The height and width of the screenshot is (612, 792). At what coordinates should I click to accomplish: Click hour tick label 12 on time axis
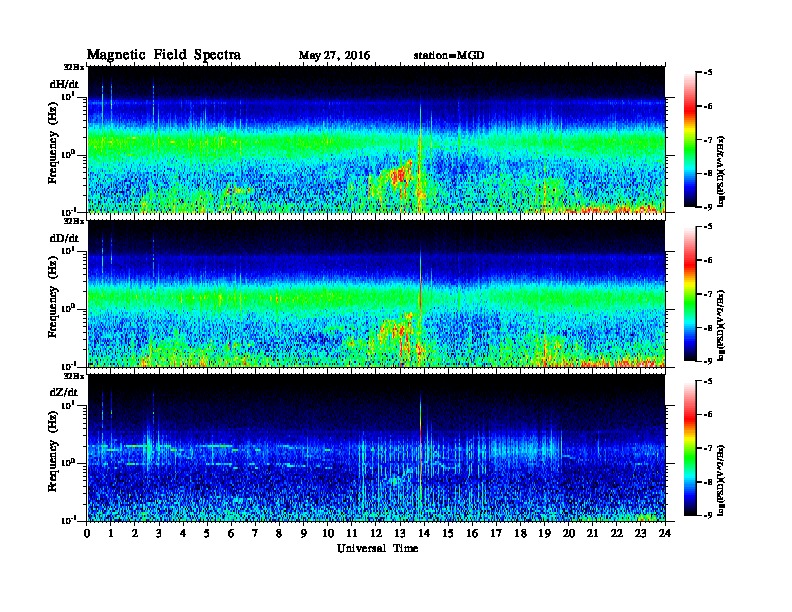(x=376, y=533)
